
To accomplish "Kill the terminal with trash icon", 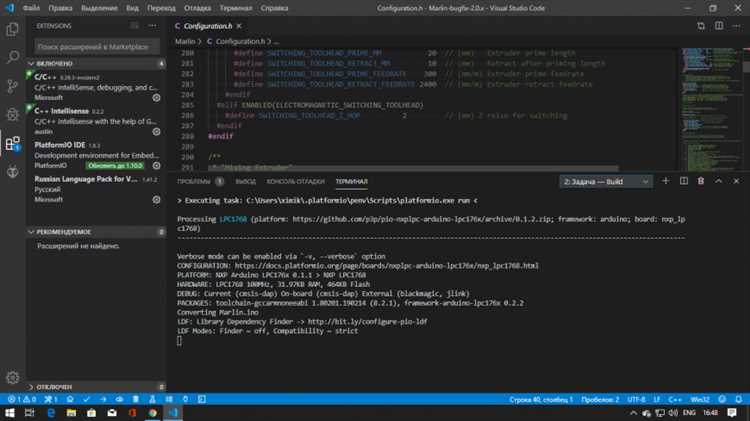I will pyautogui.click(x=701, y=181).
